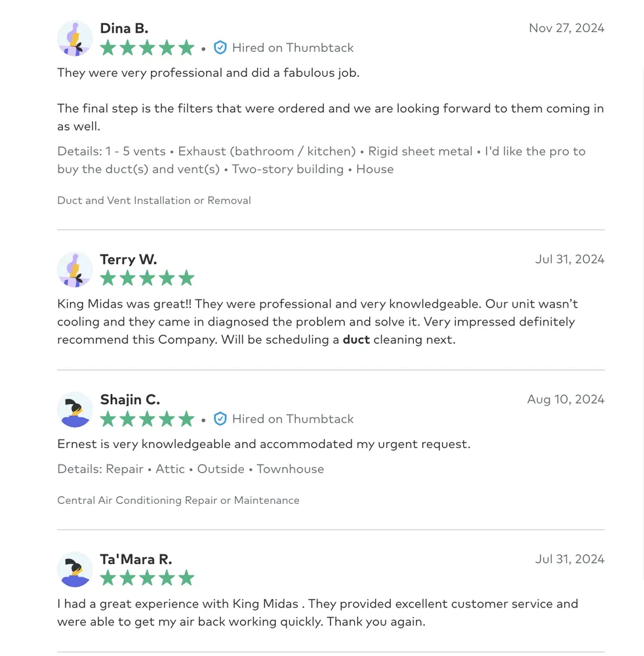Click the Shajin C. reviewer name
Image resolution: width=644 pixels, height=656 pixels.
(130, 400)
